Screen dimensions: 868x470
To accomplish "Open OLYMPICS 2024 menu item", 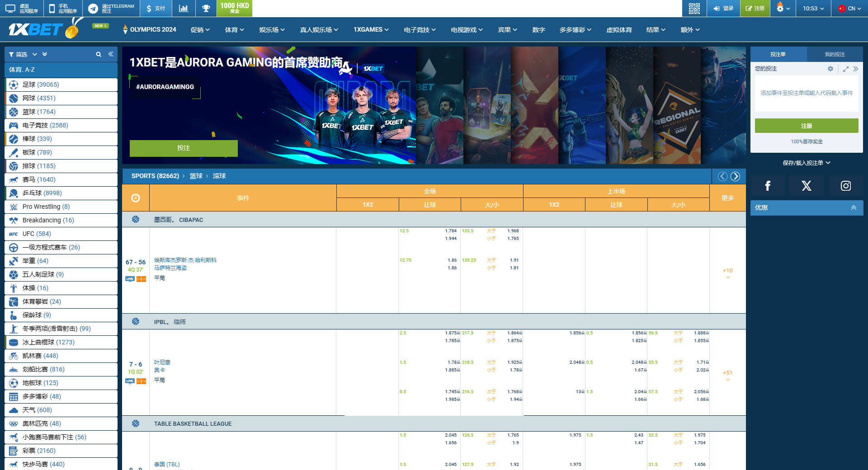I will [150, 30].
